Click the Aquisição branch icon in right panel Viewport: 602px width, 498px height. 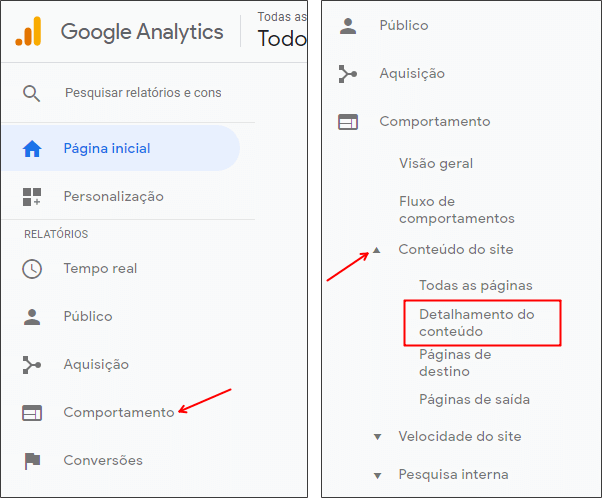[348, 74]
